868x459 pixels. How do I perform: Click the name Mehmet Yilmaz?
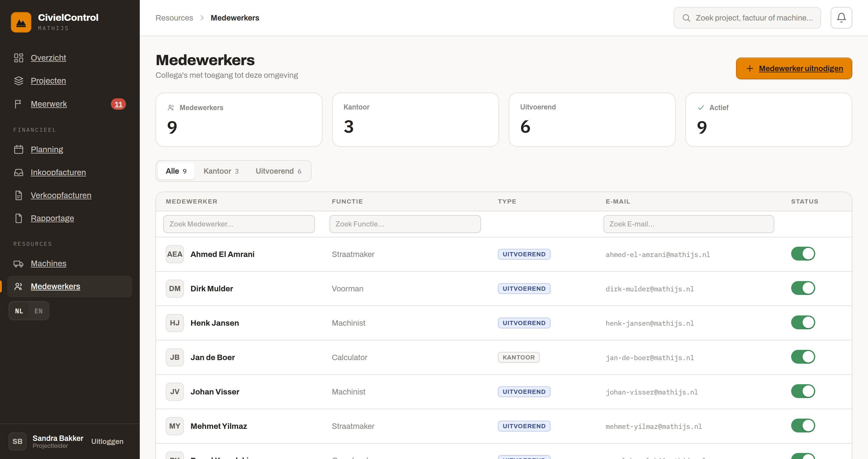219,426
